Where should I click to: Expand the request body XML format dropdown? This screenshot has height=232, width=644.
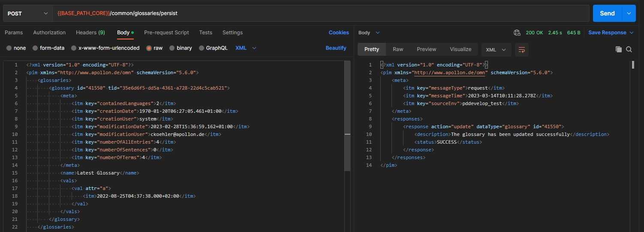coord(246,48)
